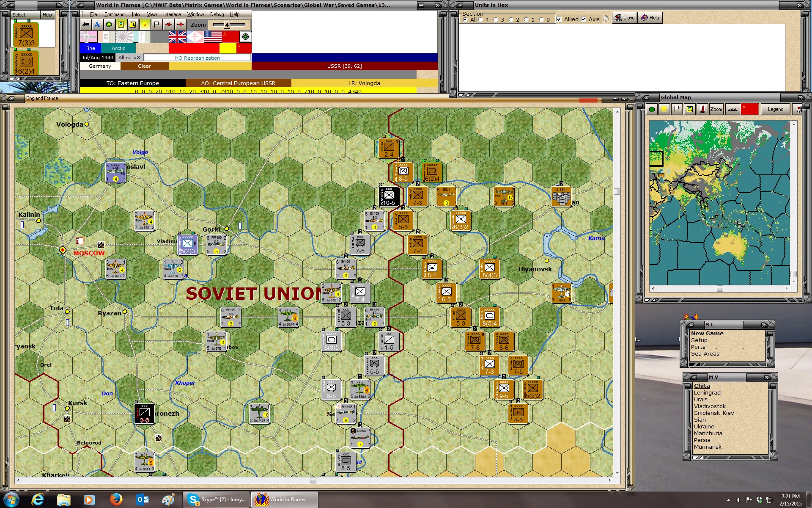Select the United States flag icon
Image resolution: width=812 pixels, height=508 pixels.
coord(213,37)
